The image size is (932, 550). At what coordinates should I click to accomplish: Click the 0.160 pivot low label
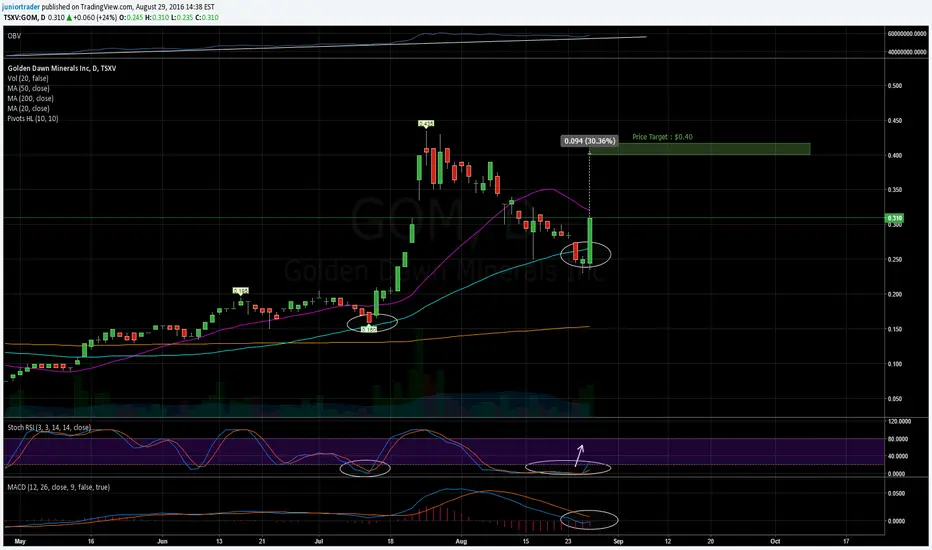click(369, 329)
